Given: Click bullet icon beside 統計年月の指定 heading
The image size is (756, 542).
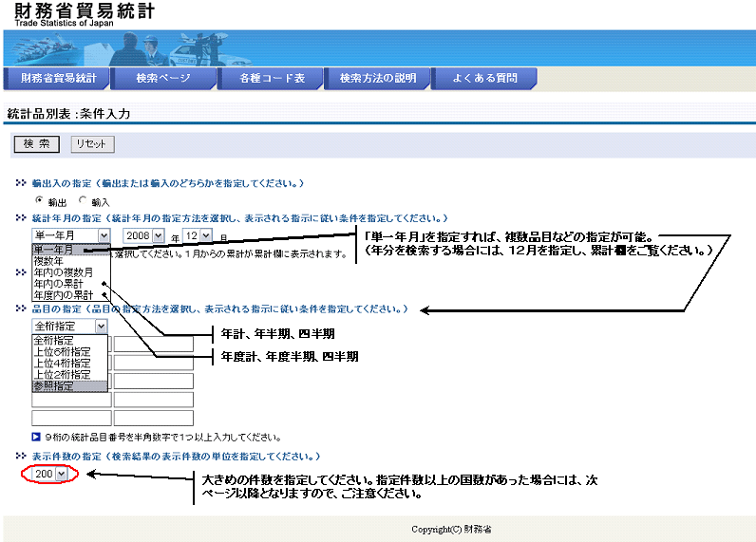Looking at the screenshot, I should pyautogui.click(x=21, y=217).
